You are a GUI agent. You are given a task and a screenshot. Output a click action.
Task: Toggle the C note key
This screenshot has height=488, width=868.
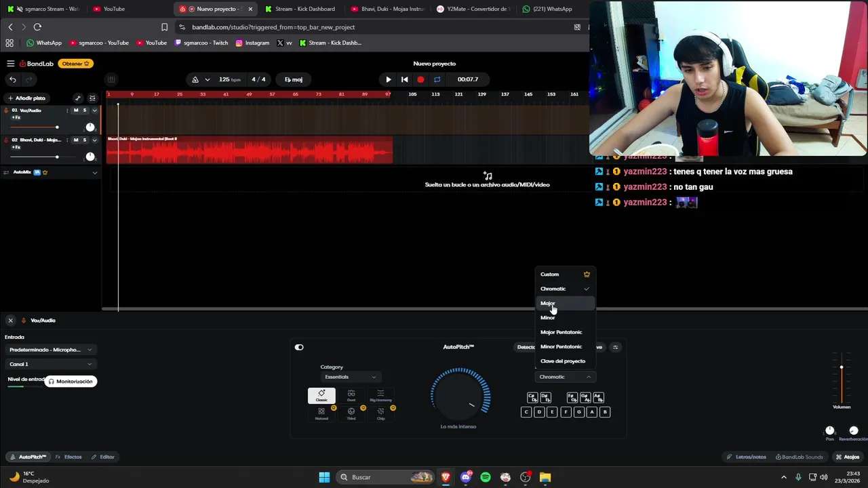pyautogui.click(x=526, y=412)
